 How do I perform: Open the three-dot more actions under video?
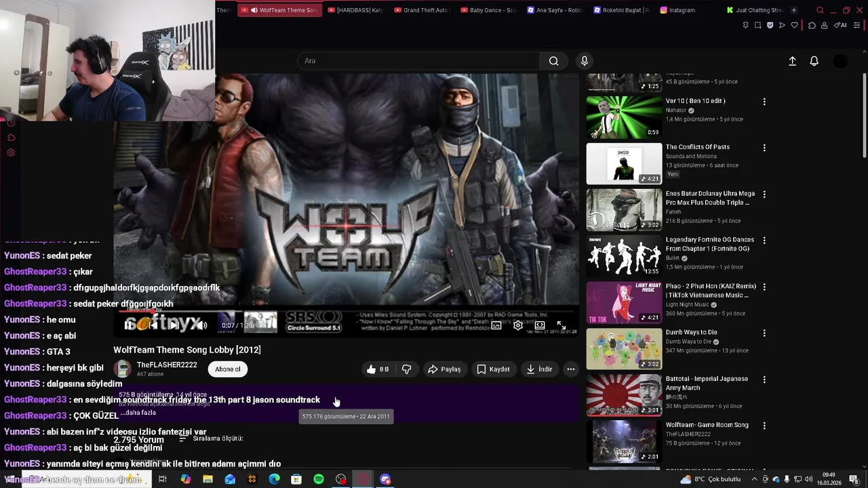pos(571,369)
